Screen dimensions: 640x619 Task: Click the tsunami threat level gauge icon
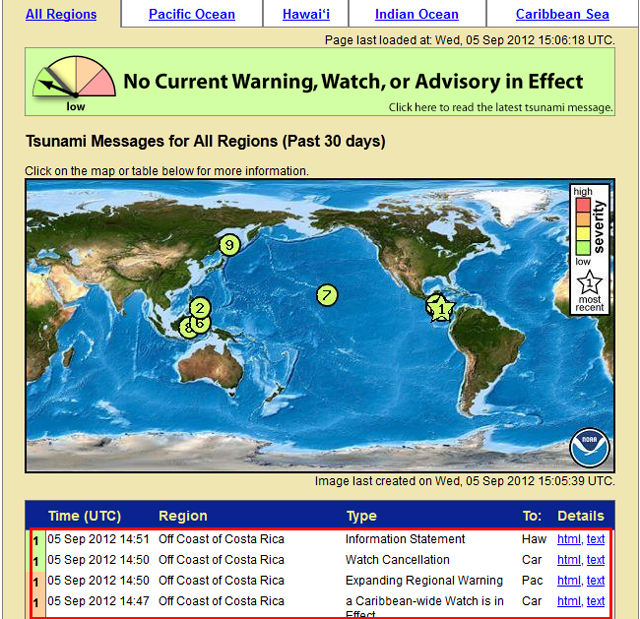coord(72,81)
